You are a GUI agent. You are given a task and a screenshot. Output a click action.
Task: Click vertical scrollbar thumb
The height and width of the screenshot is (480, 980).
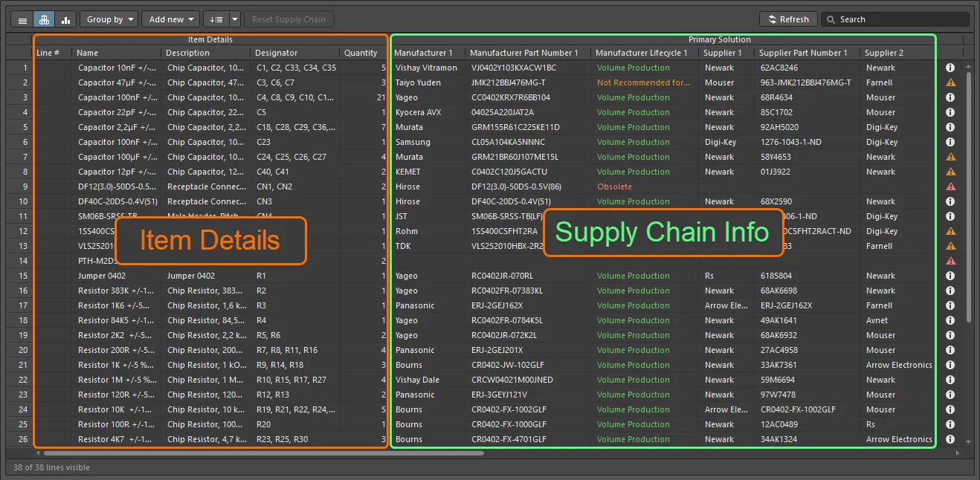(968, 197)
